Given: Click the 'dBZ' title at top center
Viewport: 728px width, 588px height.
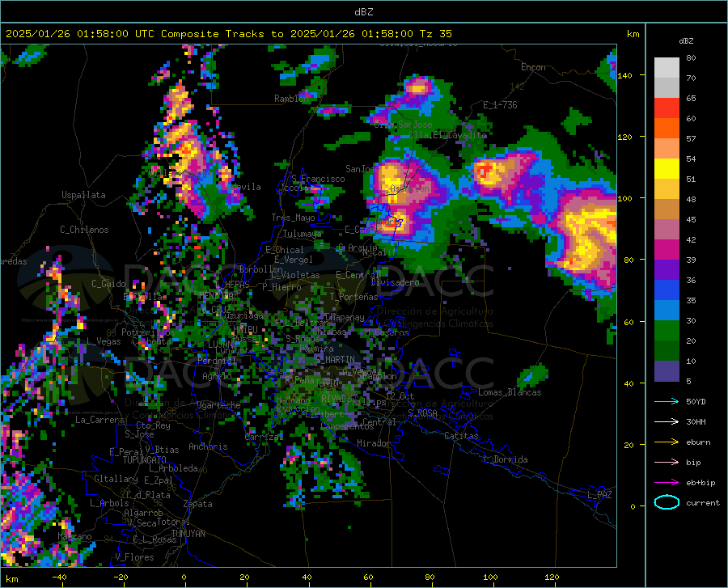Looking at the screenshot, I should pyautogui.click(x=363, y=12).
